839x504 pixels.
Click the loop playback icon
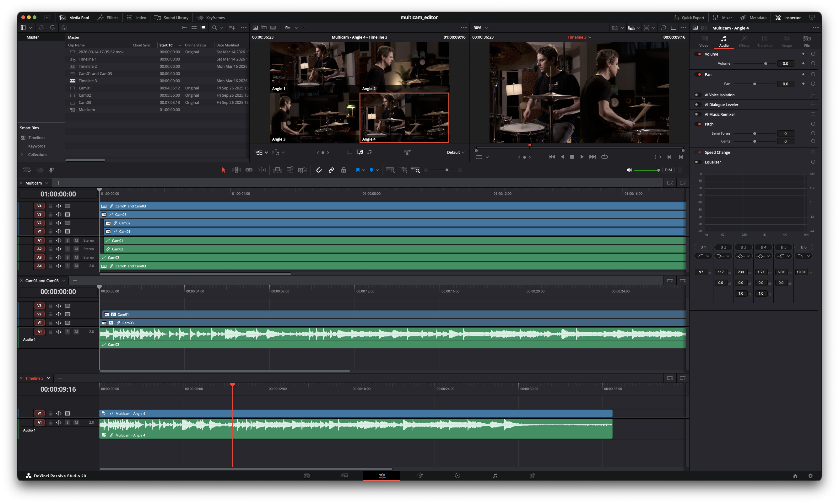click(x=604, y=157)
